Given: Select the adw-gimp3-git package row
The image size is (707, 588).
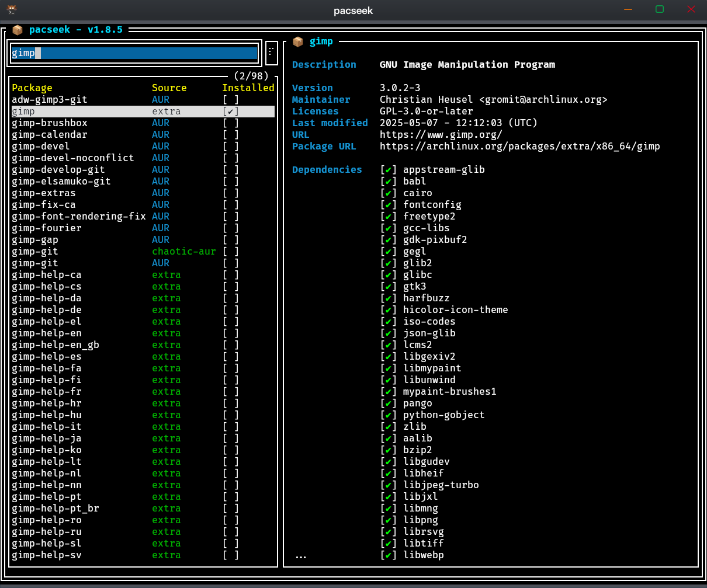Looking at the screenshot, I should click(143, 99).
